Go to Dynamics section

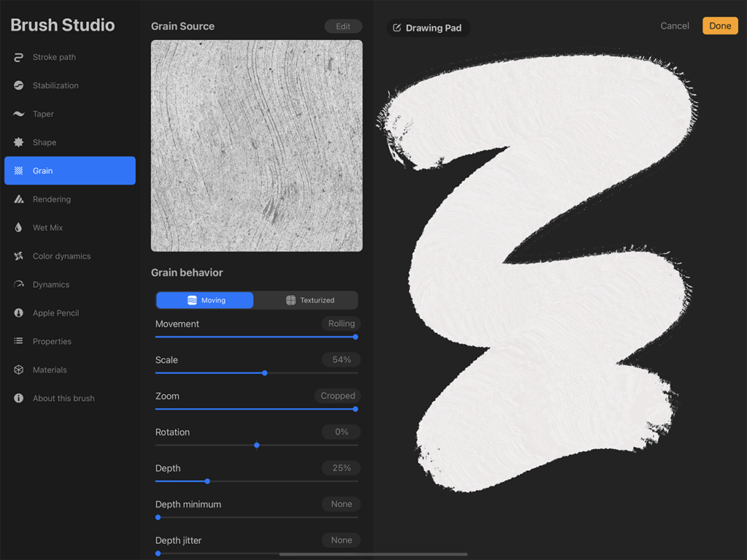click(70, 284)
